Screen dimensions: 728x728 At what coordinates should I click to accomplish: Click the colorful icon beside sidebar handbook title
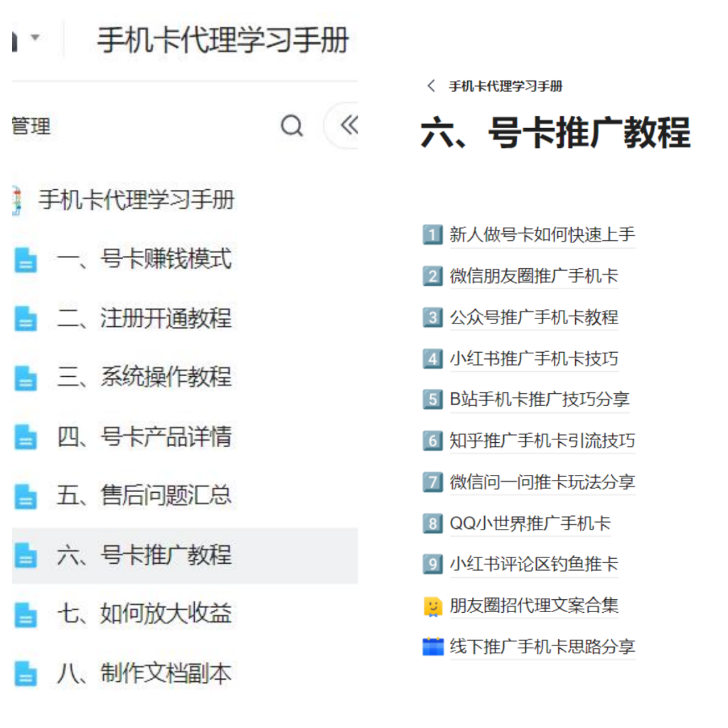(x=17, y=200)
